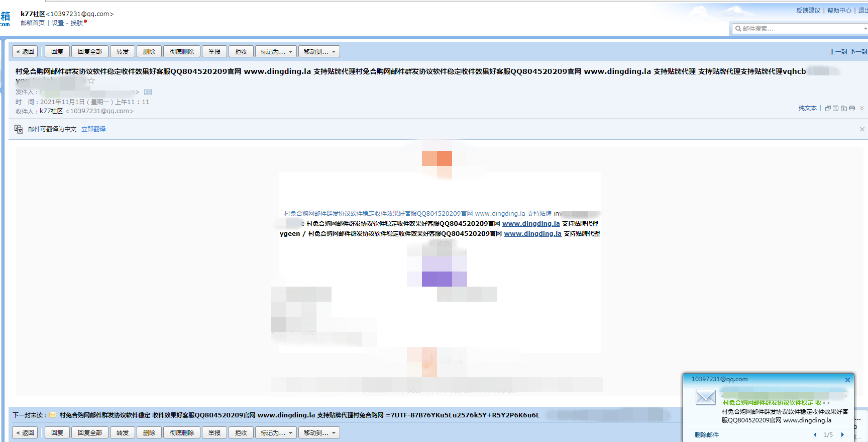Click the envelope icon in notification popup

(x=705, y=397)
